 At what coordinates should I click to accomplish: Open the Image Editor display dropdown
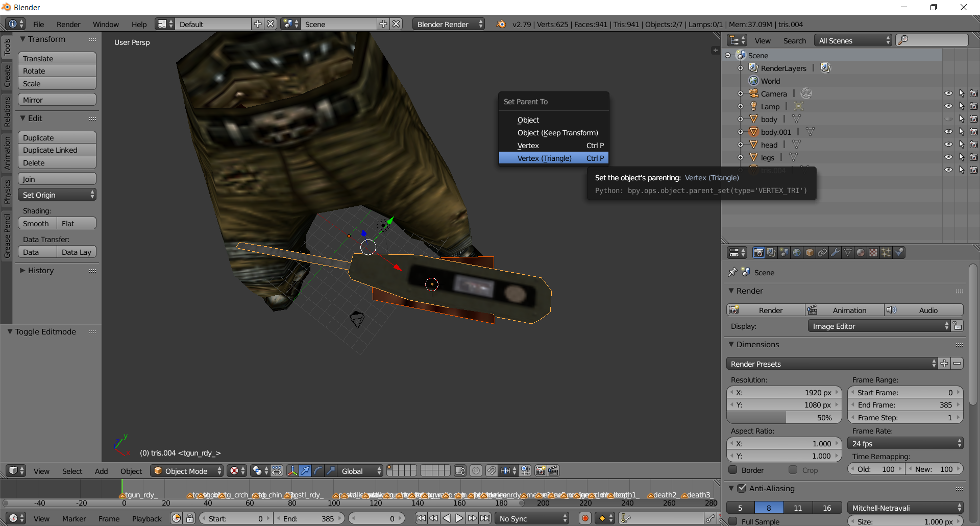coord(879,326)
